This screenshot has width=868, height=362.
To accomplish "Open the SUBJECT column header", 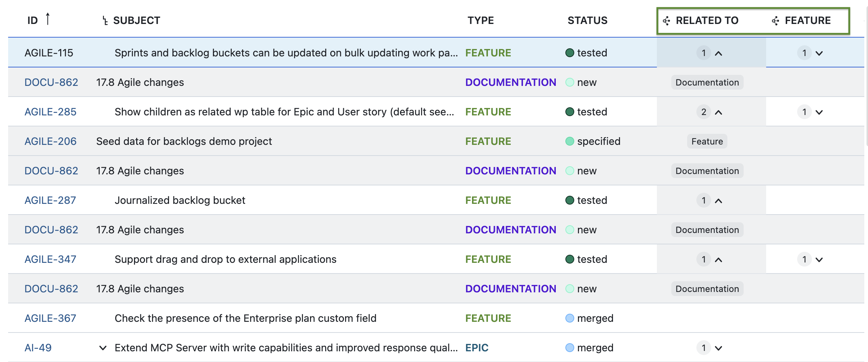I will (137, 21).
